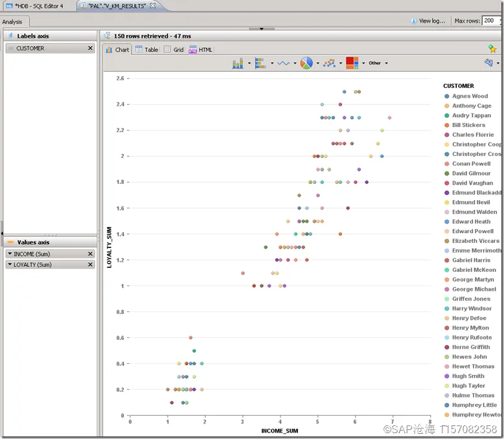
Task: Click Humphrey Little legend entry
Action: [x=470, y=405]
